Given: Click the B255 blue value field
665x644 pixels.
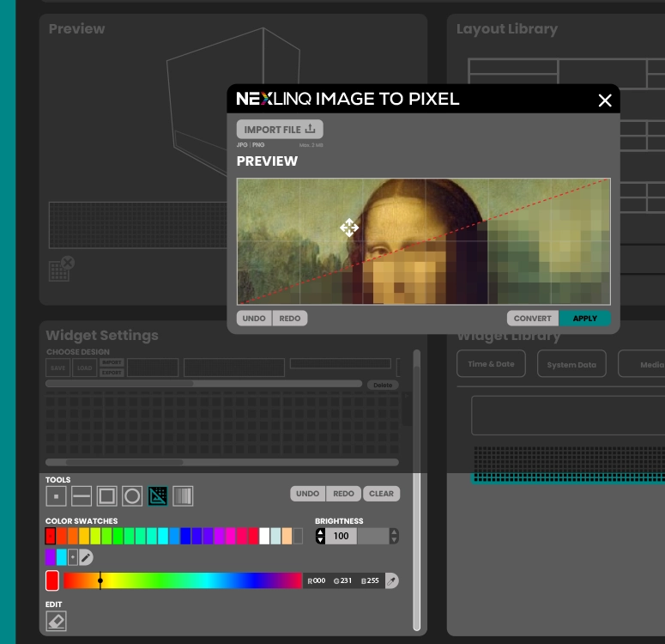Looking at the screenshot, I should coord(370,580).
